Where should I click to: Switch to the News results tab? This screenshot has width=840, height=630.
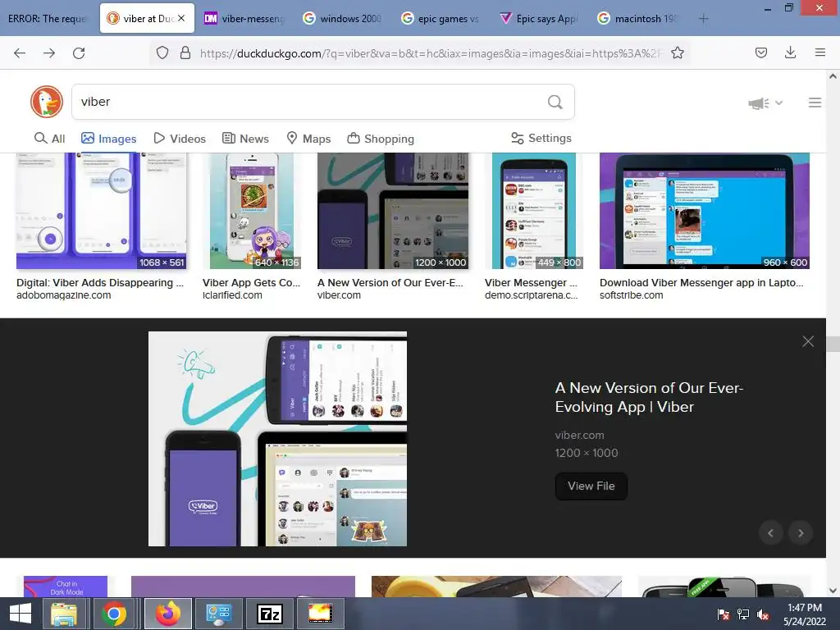click(245, 139)
